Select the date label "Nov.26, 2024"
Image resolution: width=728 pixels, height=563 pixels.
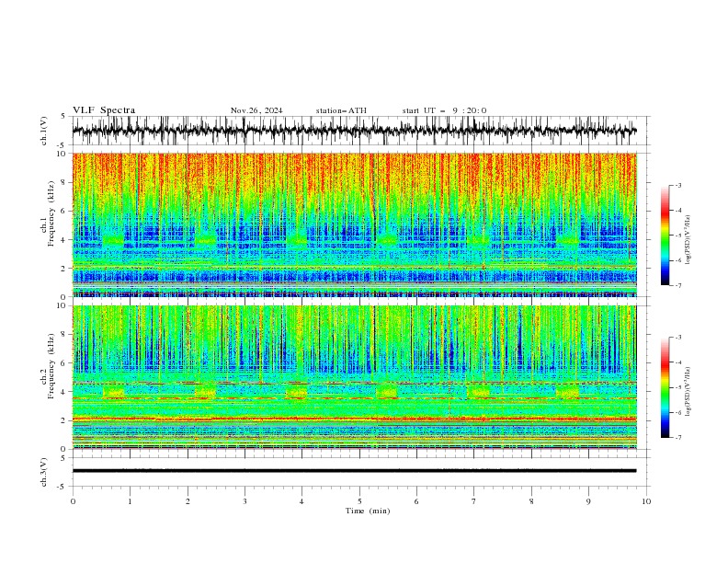pos(256,110)
